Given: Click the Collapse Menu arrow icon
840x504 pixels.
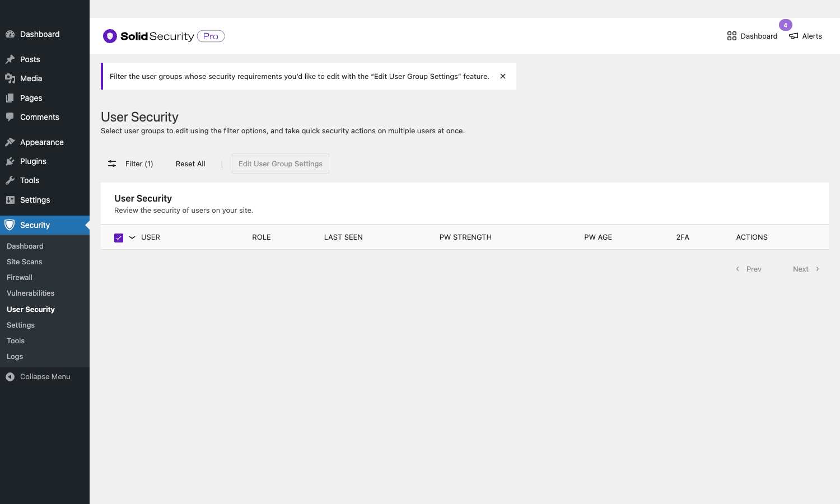Looking at the screenshot, I should (x=10, y=377).
